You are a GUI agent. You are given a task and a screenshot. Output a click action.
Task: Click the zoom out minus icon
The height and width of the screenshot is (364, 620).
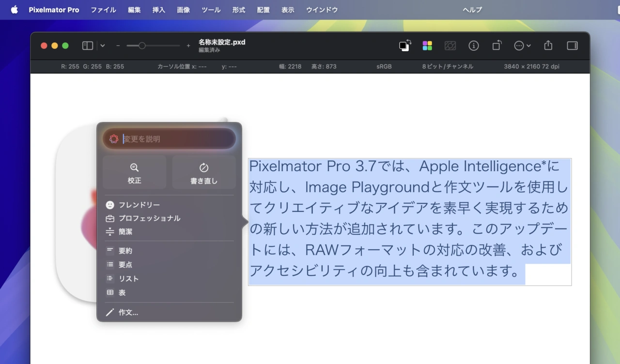tap(118, 45)
